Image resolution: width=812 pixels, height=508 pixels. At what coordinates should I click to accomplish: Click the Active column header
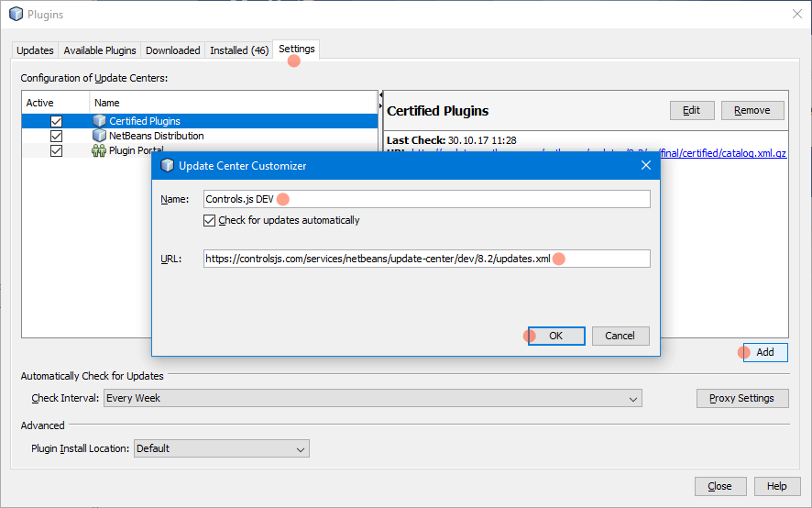pyautogui.click(x=56, y=103)
